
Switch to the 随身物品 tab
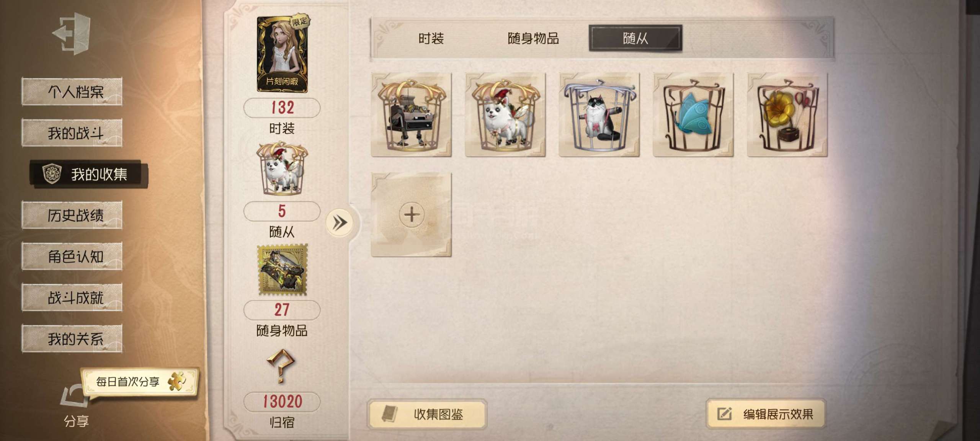pos(533,38)
